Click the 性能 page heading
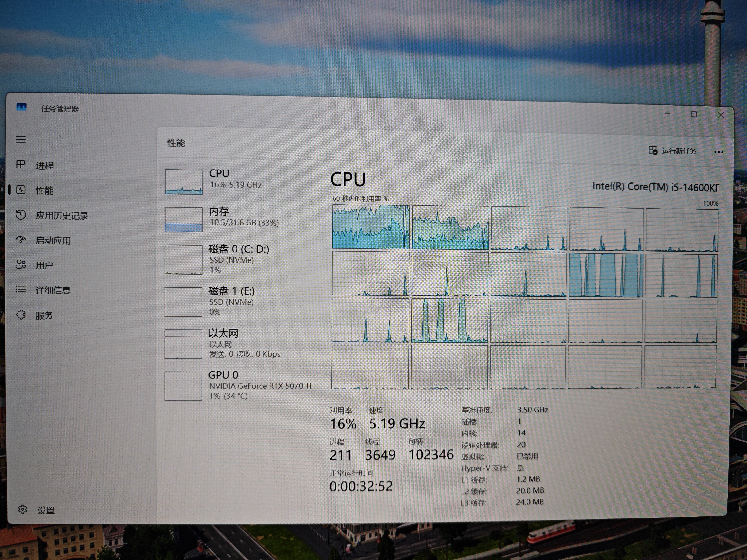 (176, 143)
